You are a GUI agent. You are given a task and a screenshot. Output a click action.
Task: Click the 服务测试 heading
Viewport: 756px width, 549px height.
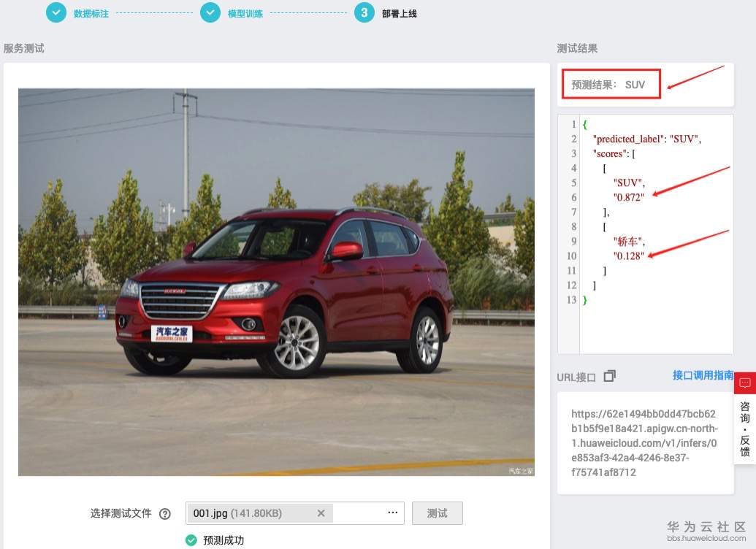coord(23,48)
